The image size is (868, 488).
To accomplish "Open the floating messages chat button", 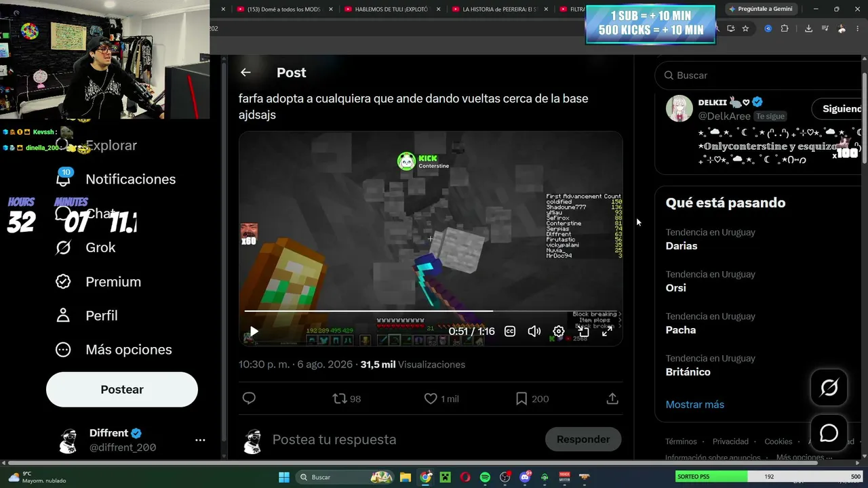I will pos(829,433).
